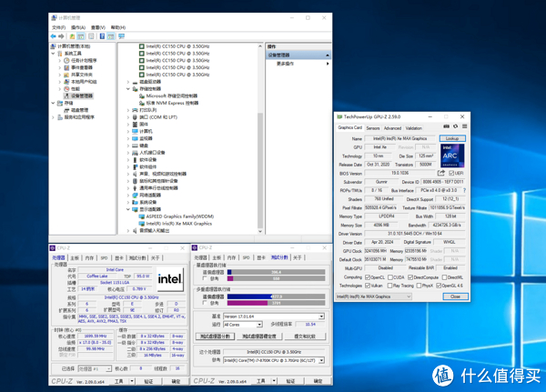Viewport: 546px width, 392px height.
Task: Toggle the OpenCL checkbox
Action: pos(369,277)
